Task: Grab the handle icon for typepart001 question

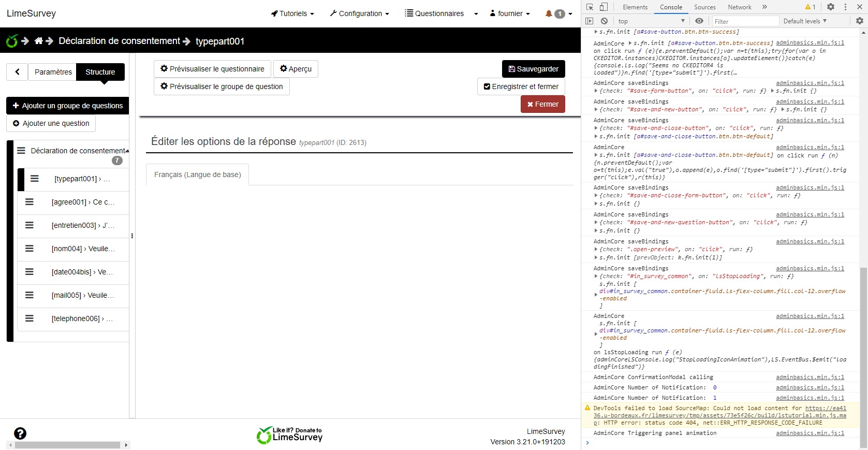Action: tap(35, 179)
